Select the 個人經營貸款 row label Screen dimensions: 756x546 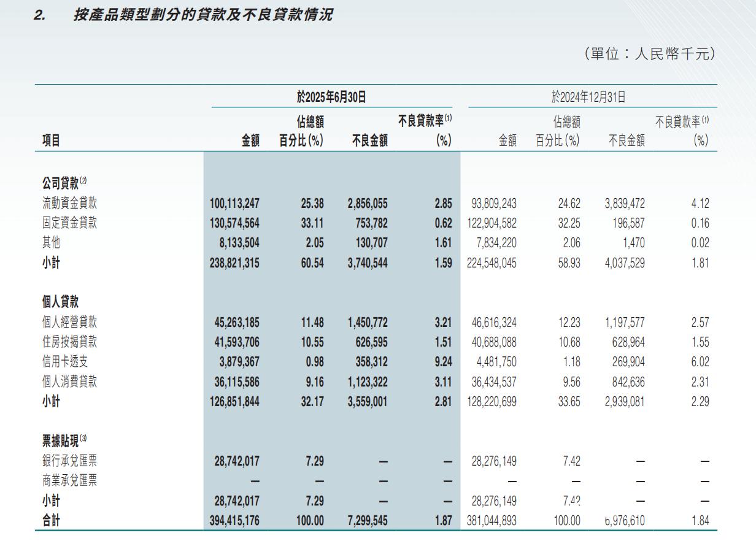tap(69, 322)
